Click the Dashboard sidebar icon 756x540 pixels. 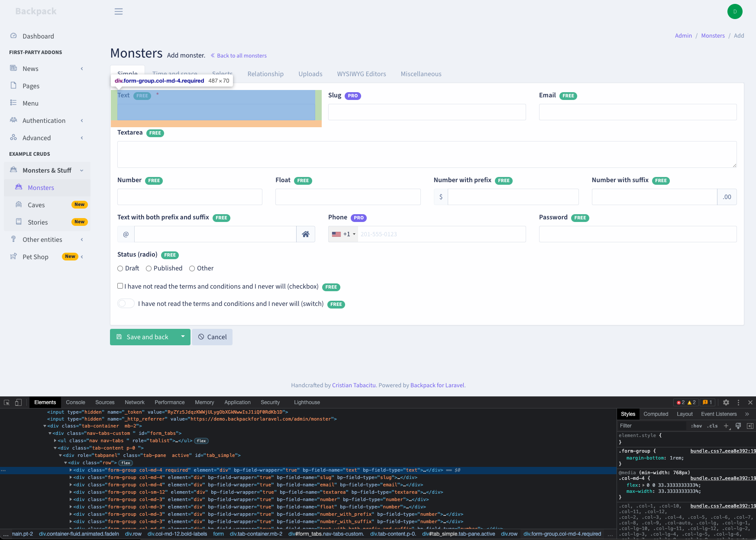tap(13, 36)
